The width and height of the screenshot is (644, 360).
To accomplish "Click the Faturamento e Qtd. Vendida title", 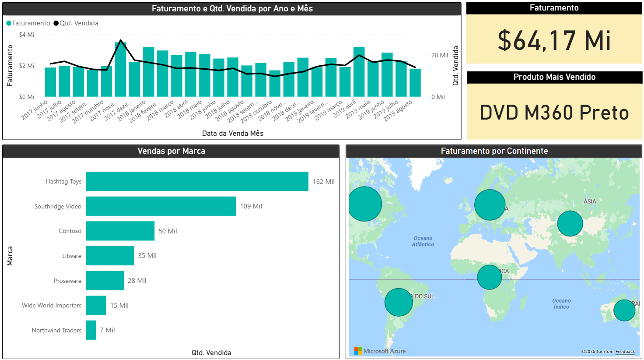I will click(232, 9).
